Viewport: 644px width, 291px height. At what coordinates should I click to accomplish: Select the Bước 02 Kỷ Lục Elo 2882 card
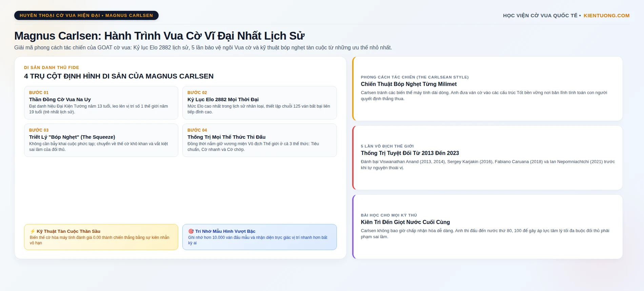[x=260, y=103]
